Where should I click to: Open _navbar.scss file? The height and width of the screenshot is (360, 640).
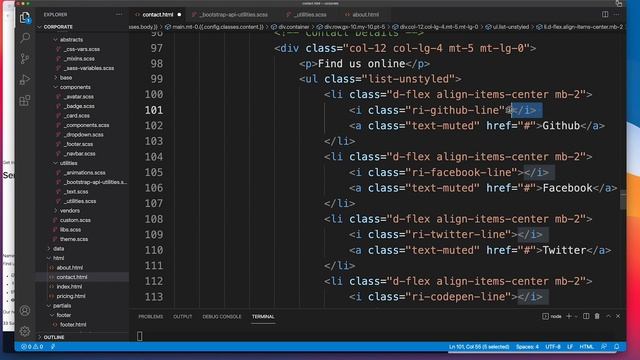point(80,153)
